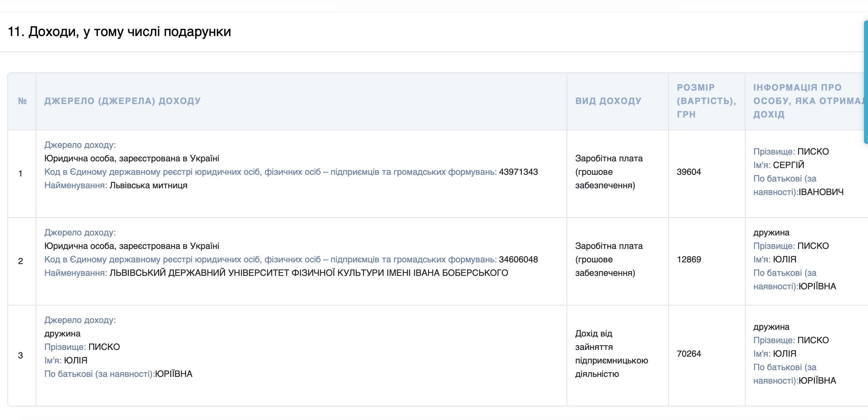The width and height of the screenshot is (868, 420).
Task: Click the name 'Львівська митниця'
Action: click(148, 186)
